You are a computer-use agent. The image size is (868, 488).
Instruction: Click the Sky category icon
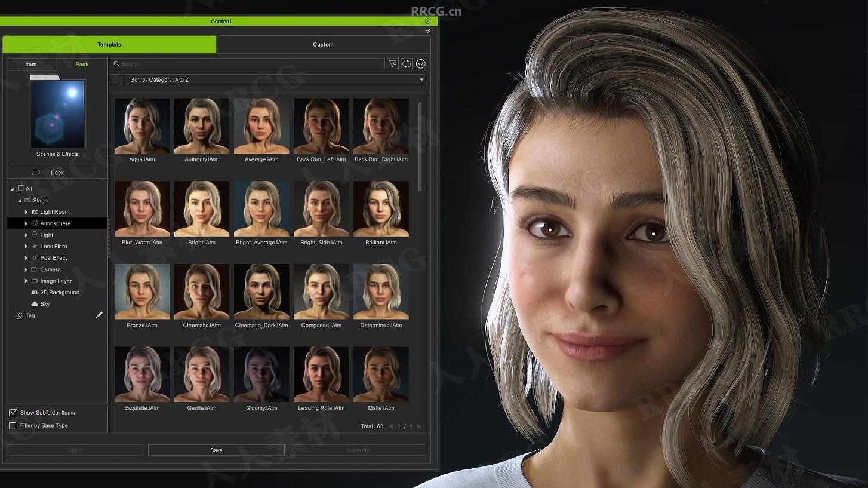(35, 303)
